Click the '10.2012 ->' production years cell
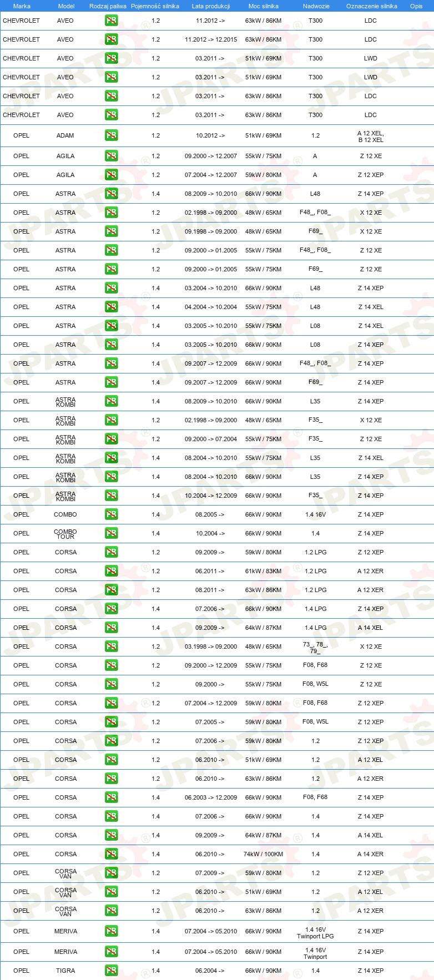 click(x=210, y=135)
